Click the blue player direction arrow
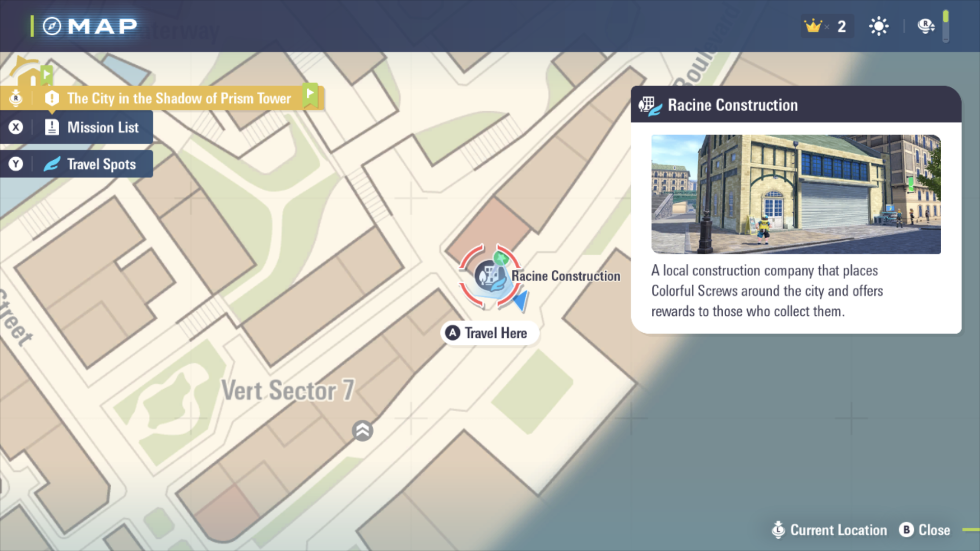This screenshot has height=551, width=980. coord(520,300)
